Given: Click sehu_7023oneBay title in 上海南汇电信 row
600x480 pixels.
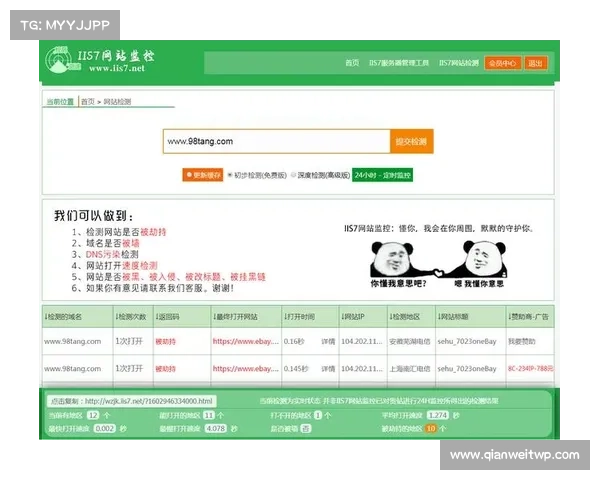Looking at the screenshot, I should pyautogui.click(x=467, y=369).
